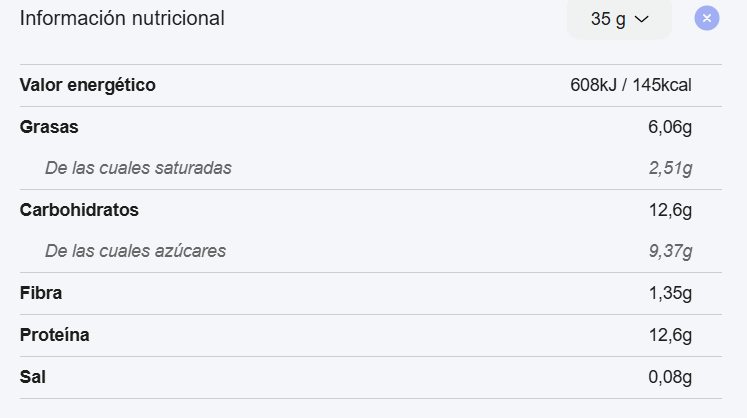
Task: Click the 12,6g value in Carbohidratos row
Action: [670, 210]
